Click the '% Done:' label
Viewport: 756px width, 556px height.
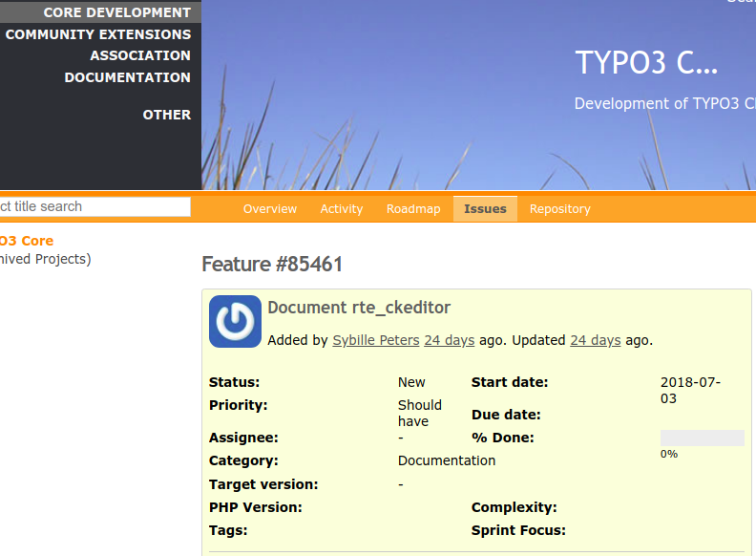tap(503, 438)
